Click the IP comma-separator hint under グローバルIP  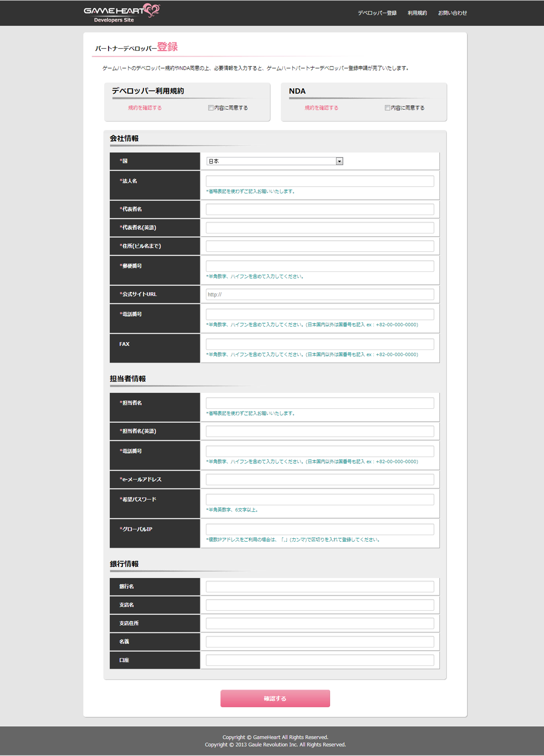294,540
